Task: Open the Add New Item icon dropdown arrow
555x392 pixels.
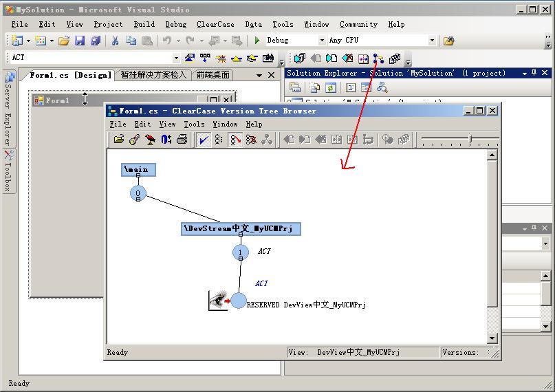Action: 52,41
